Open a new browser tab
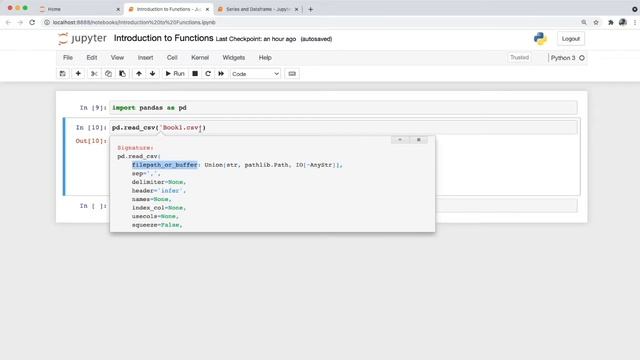This screenshot has height=360, width=640. (x=311, y=9)
